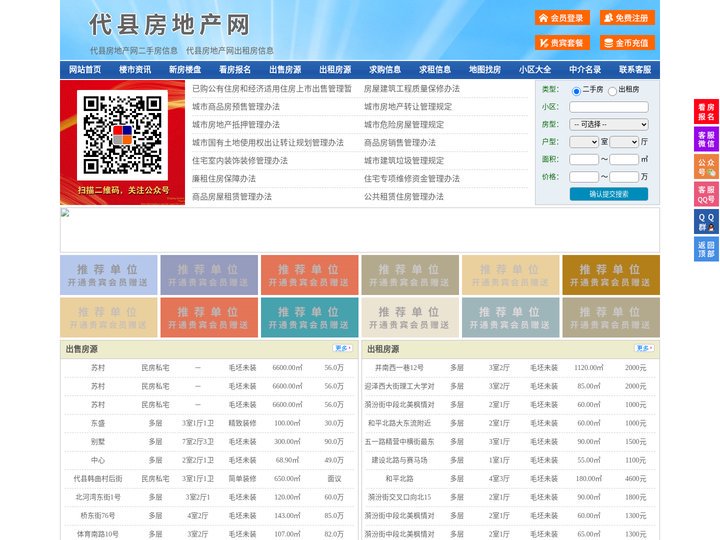The width and height of the screenshot is (720, 540).
Task: Click the 返回顶部 side floating icon
Action: pos(706,249)
